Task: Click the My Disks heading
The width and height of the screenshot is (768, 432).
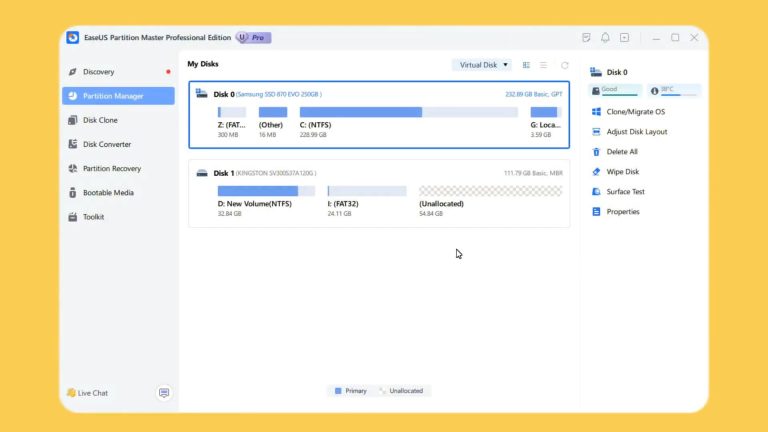Action: pos(203,64)
